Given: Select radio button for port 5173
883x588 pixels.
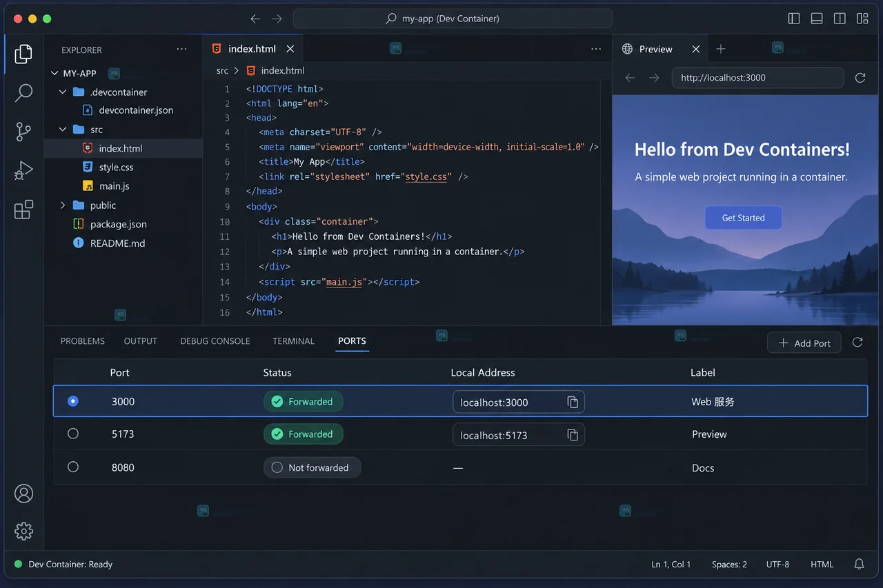Looking at the screenshot, I should click(73, 434).
